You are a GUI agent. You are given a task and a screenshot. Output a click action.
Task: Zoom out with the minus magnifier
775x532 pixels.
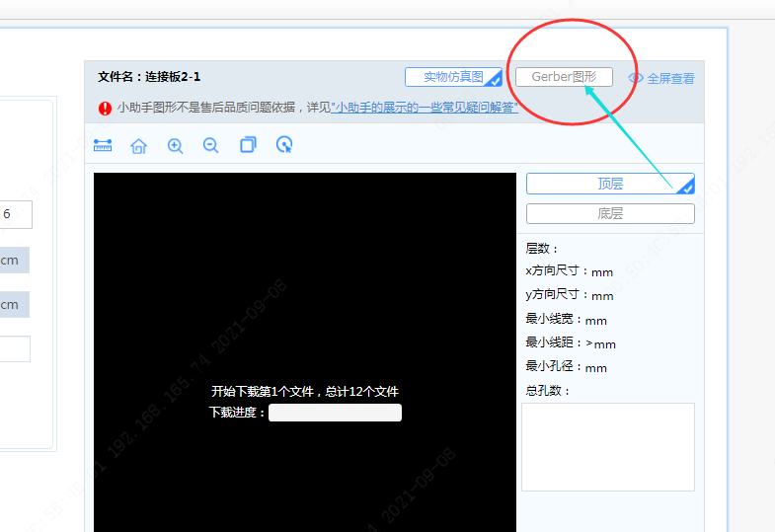pyautogui.click(x=210, y=145)
